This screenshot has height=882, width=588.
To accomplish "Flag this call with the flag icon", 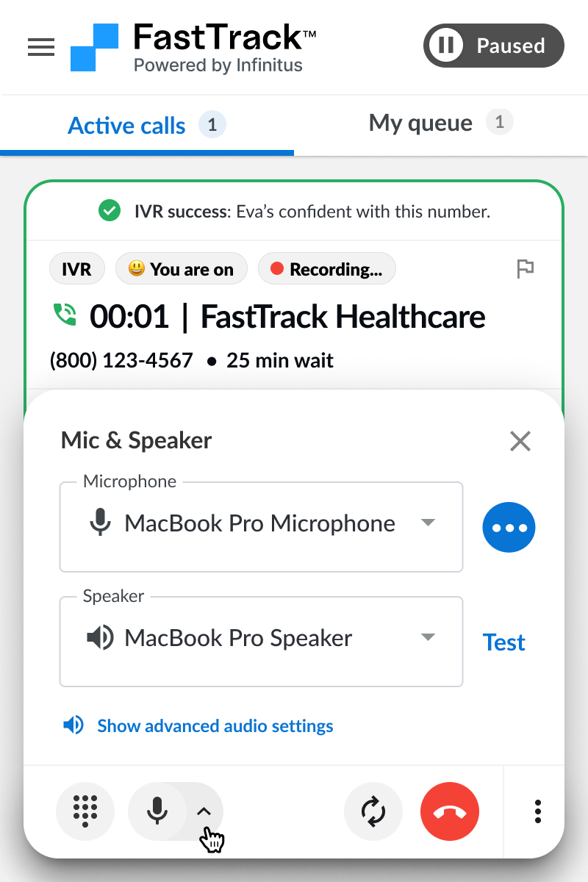I will tap(525, 269).
